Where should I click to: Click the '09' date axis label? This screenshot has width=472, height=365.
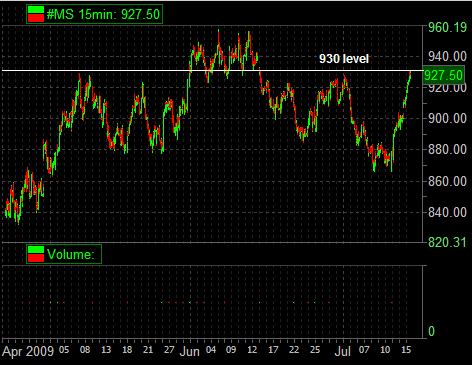pyautogui.click(x=231, y=350)
